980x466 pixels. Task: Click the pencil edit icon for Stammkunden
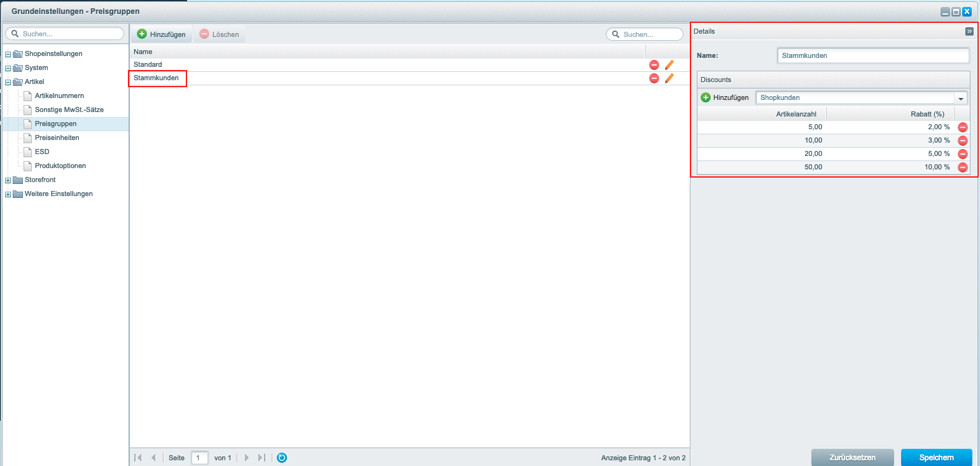pos(669,78)
